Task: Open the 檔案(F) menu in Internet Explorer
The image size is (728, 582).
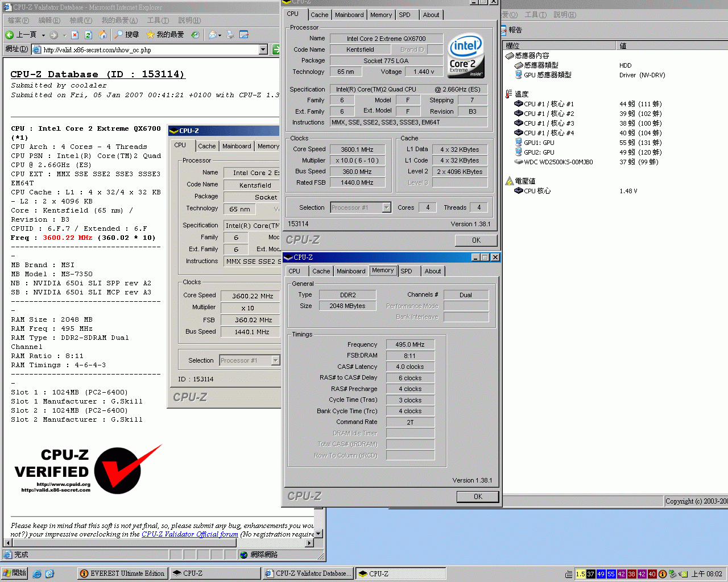Action: [x=18, y=20]
